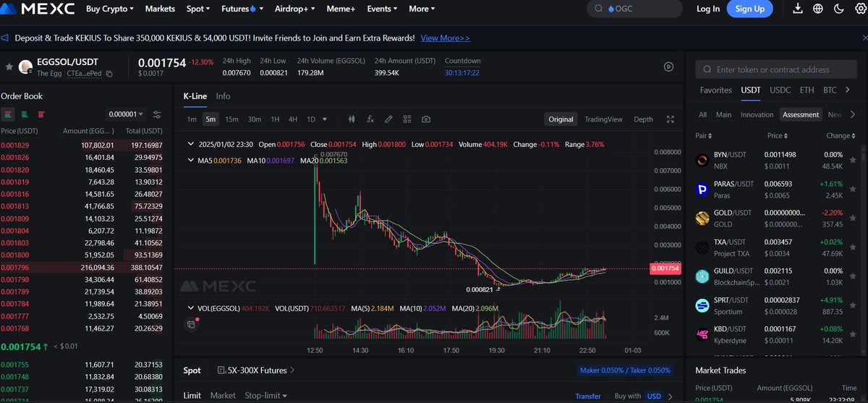
Task: Select the Market order tab
Action: pos(223,396)
